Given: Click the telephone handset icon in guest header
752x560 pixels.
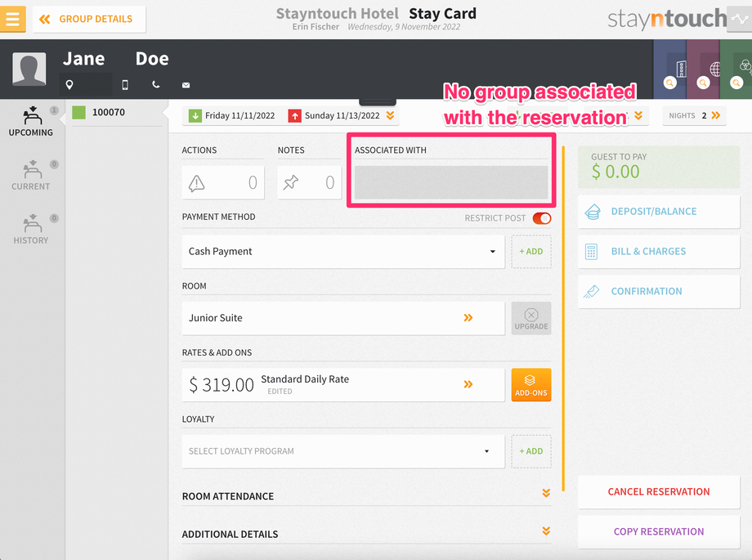Looking at the screenshot, I should point(156,84).
